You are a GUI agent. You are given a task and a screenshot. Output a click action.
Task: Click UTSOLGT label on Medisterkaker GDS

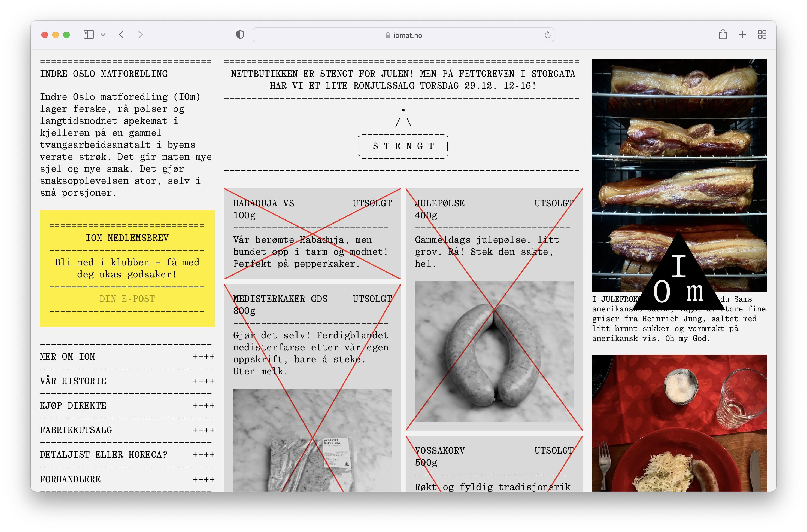pyautogui.click(x=372, y=299)
